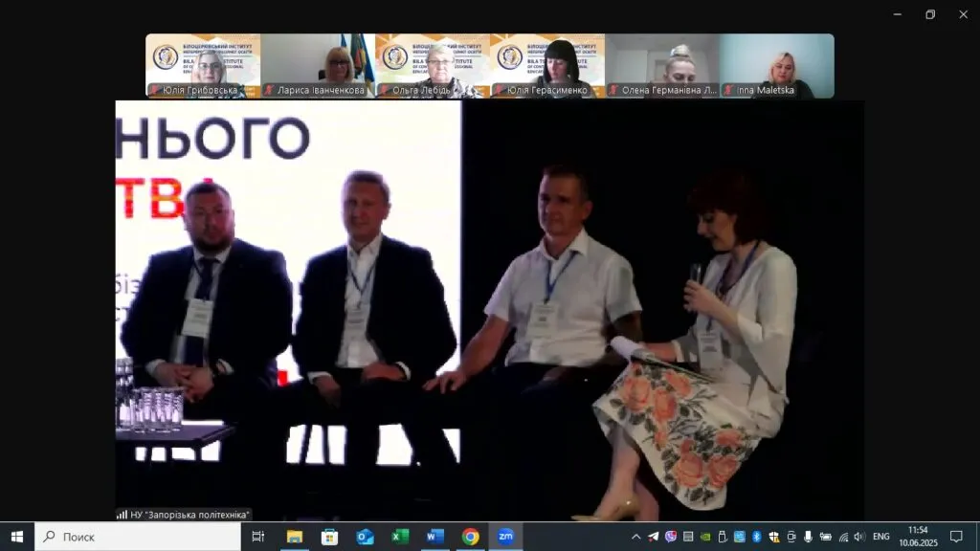Open Telegram from the system tray

[x=653, y=537]
